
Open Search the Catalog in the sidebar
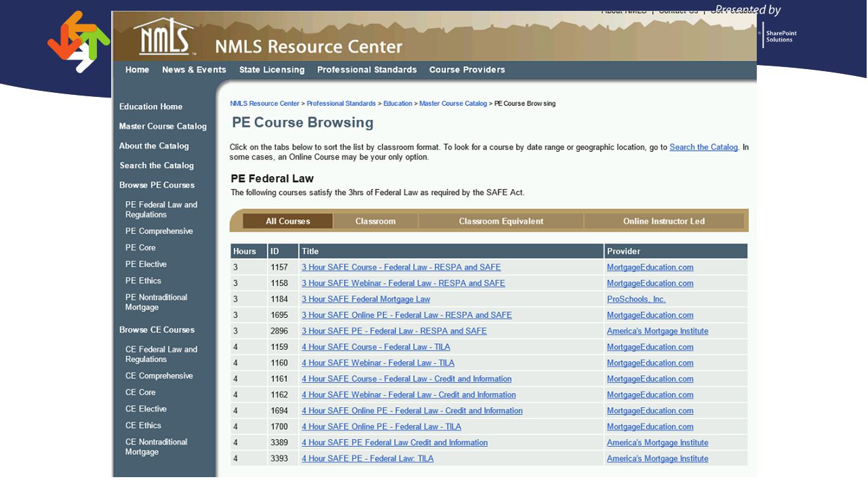(x=157, y=165)
